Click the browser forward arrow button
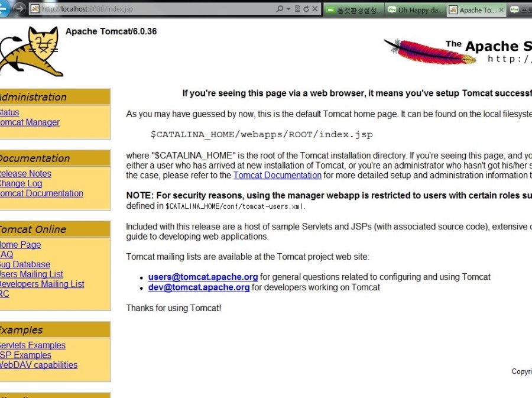Screen dimensions: 532x398 (x=20, y=8)
